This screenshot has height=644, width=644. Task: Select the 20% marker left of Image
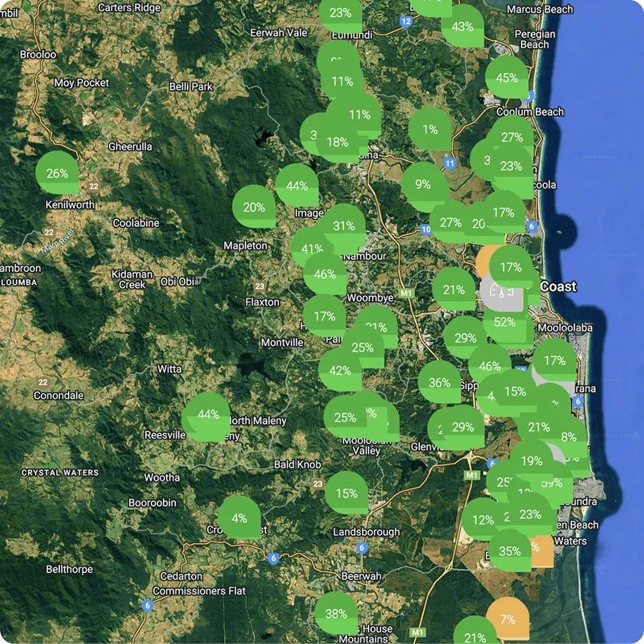pos(255,208)
